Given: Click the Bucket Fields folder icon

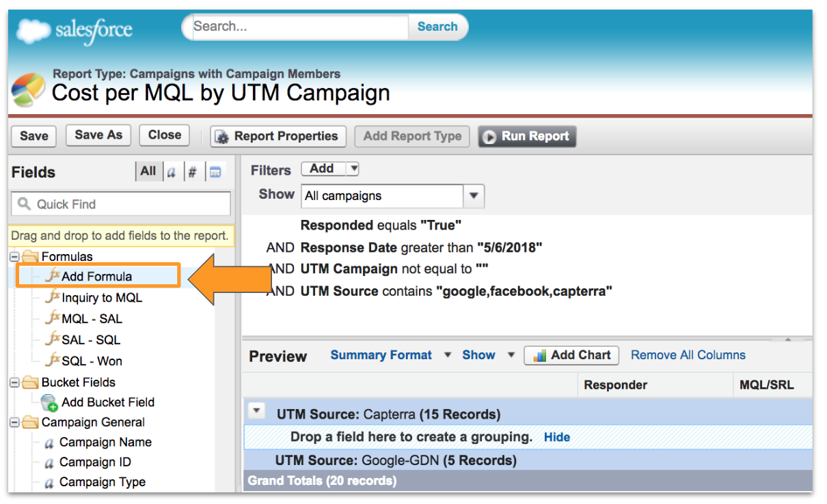Looking at the screenshot, I should [x=30, y=382].
